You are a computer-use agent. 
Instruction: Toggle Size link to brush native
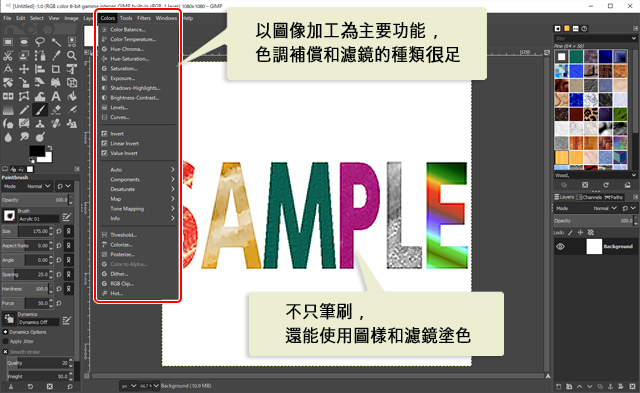pos(69,231)
